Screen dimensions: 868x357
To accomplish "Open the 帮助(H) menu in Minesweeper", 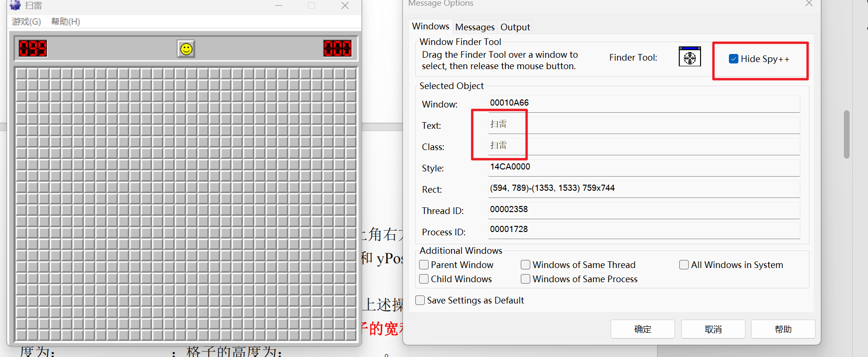I will click(66, 22).
